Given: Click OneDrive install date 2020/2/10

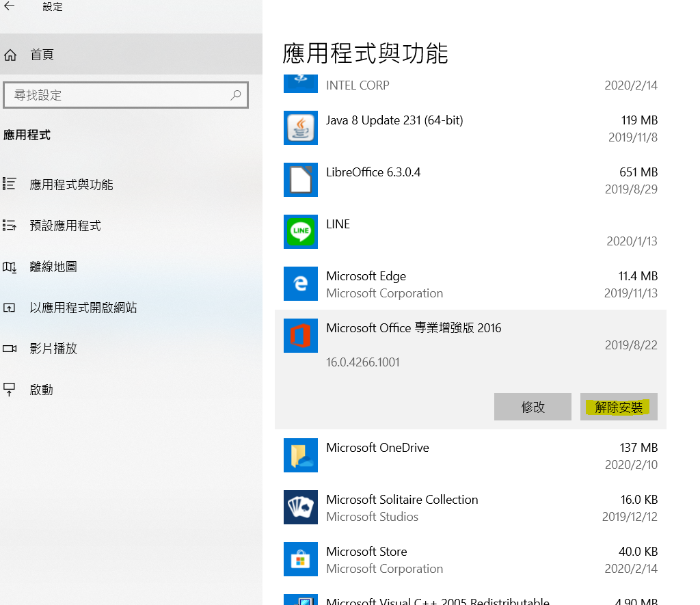Looking at the screenshot, I should click(x=631, y=466).
